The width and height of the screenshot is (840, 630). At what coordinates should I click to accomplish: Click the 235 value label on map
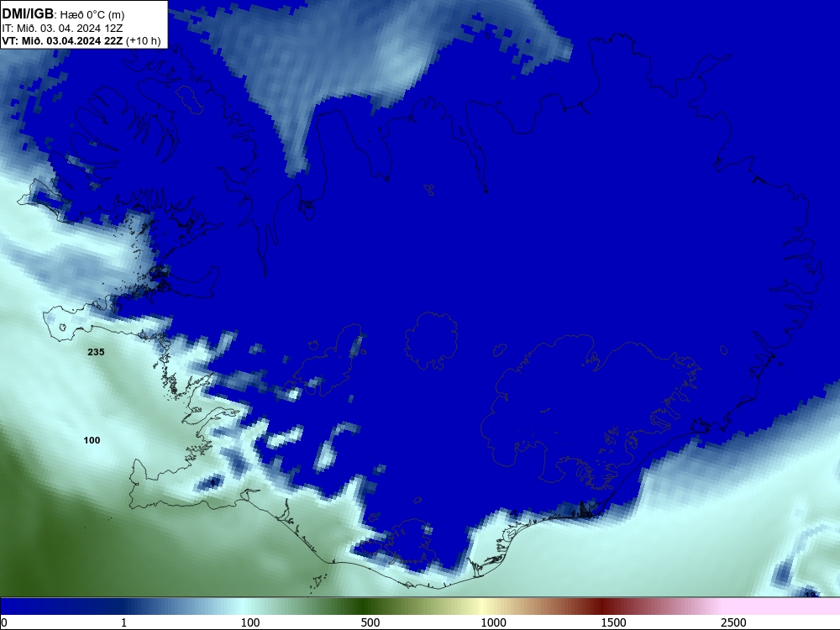coord(96,352)
